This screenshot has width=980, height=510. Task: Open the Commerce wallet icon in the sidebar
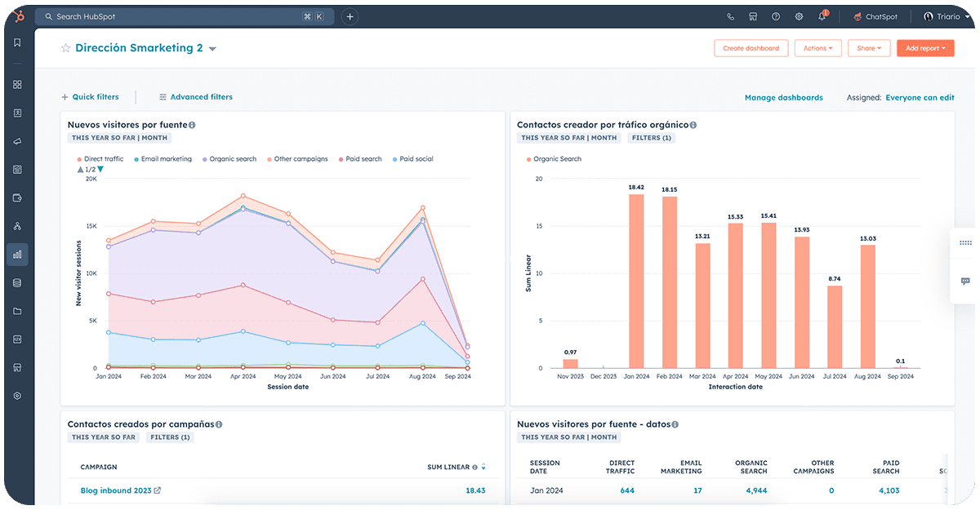[17, 197]
